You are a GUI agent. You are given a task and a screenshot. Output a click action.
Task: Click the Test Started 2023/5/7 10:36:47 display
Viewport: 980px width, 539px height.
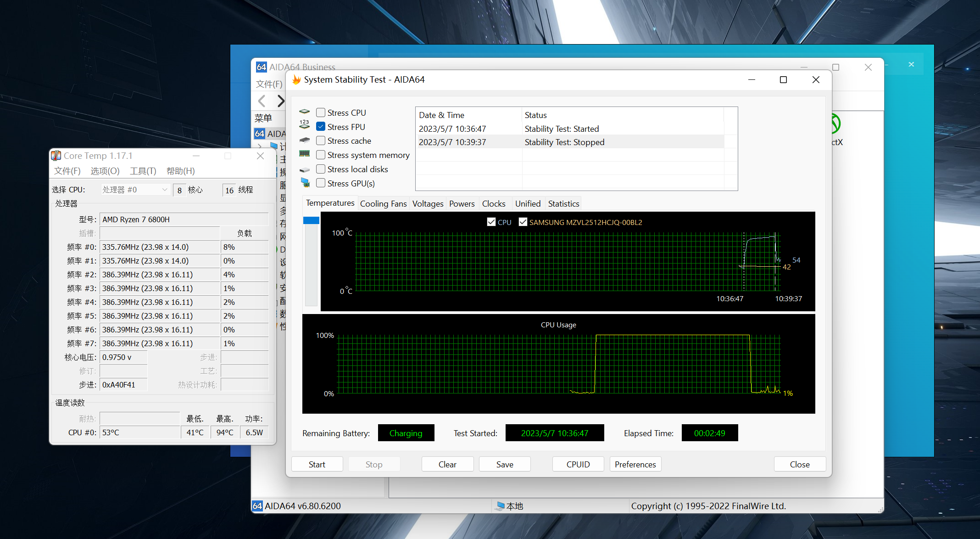point(554,433)
